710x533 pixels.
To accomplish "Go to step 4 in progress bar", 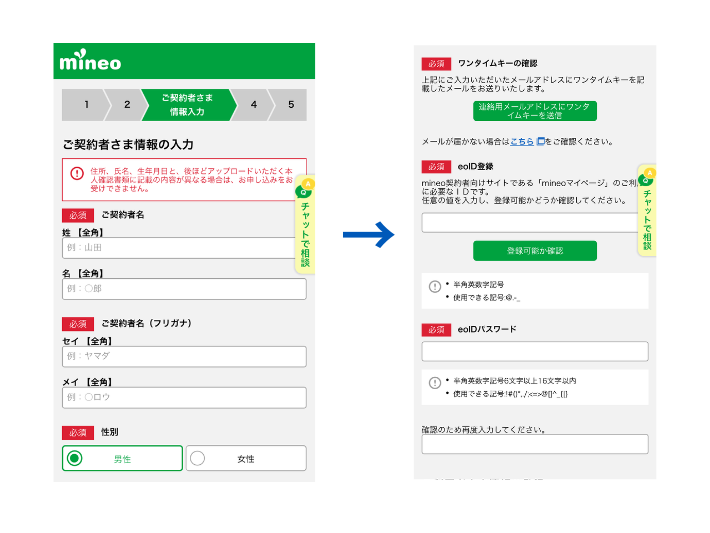I will point(254,105).
